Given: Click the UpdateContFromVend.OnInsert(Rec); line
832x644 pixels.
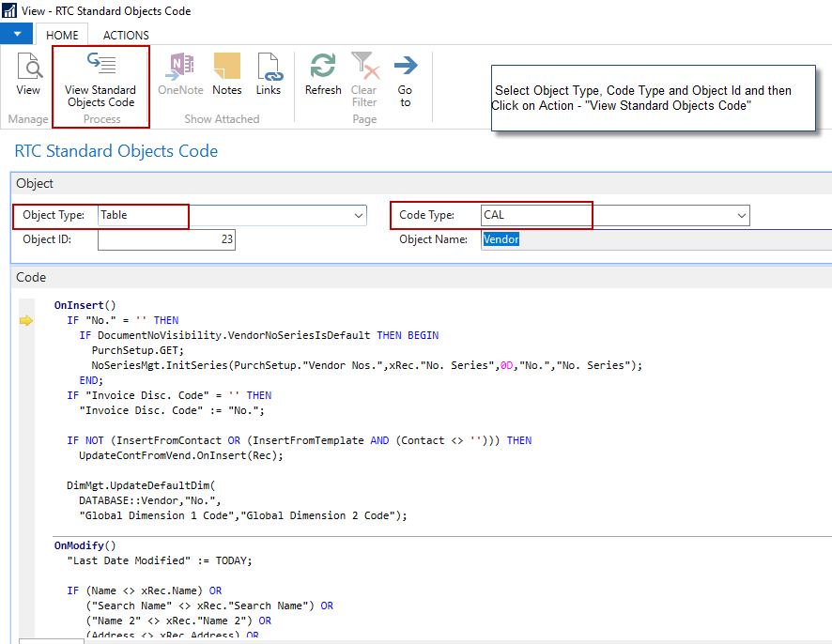Looking at the screenshot, I should pyautogui.click(x=181, y=455).
